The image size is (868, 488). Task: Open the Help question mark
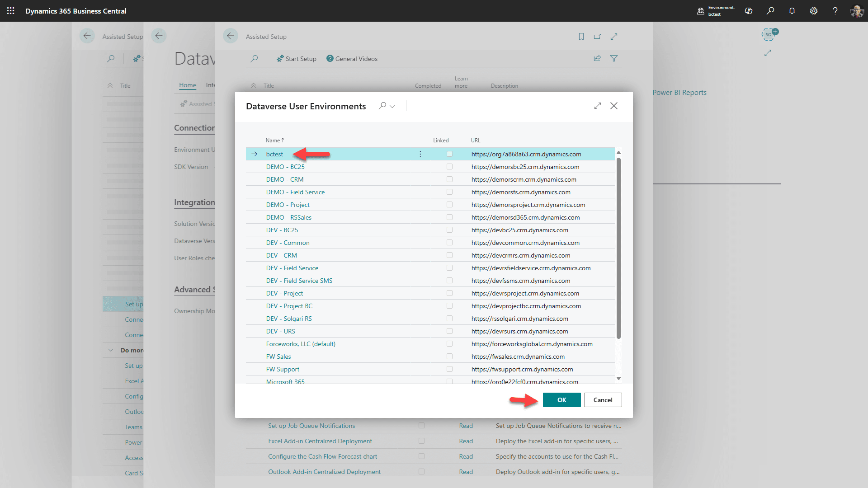pos(835,11)
